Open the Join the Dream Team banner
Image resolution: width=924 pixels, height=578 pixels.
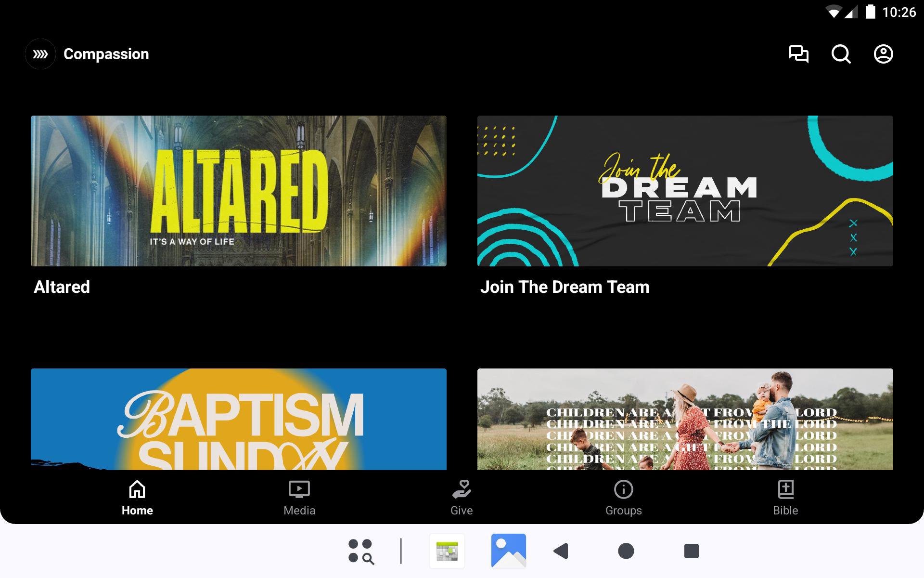685,191
